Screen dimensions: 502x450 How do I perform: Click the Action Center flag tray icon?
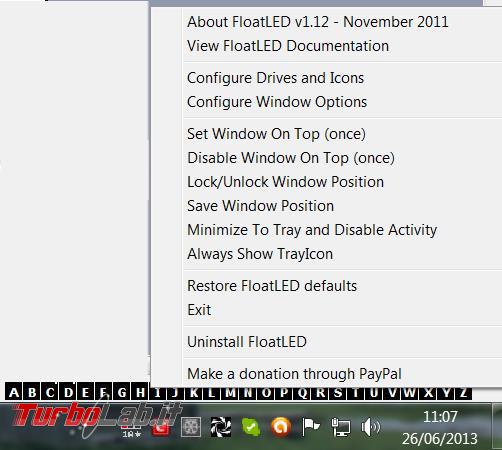311,427
